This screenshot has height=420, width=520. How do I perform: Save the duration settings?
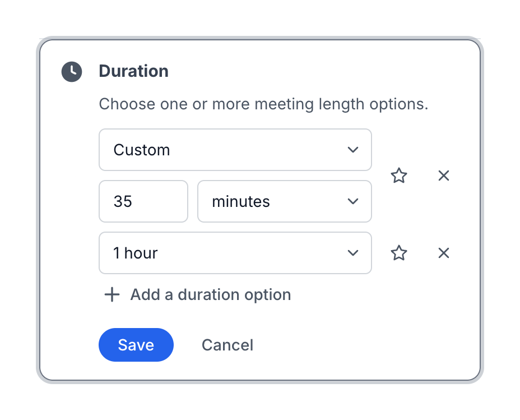136,345
